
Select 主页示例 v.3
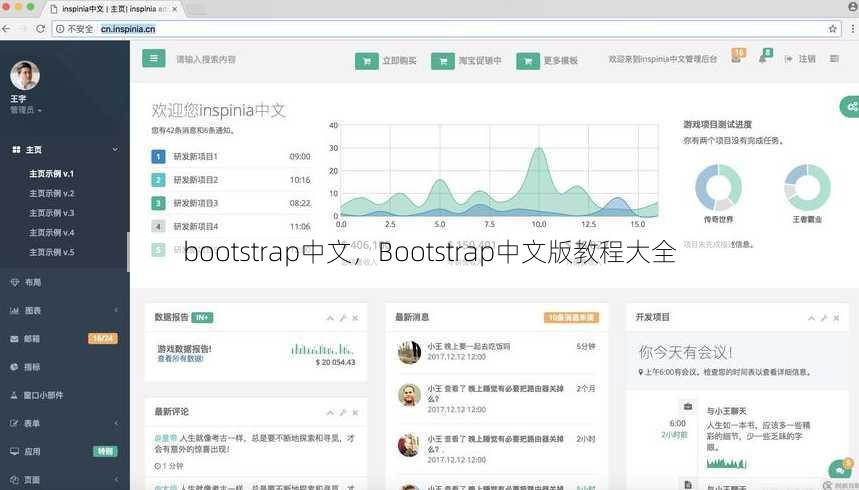point(51,213)
